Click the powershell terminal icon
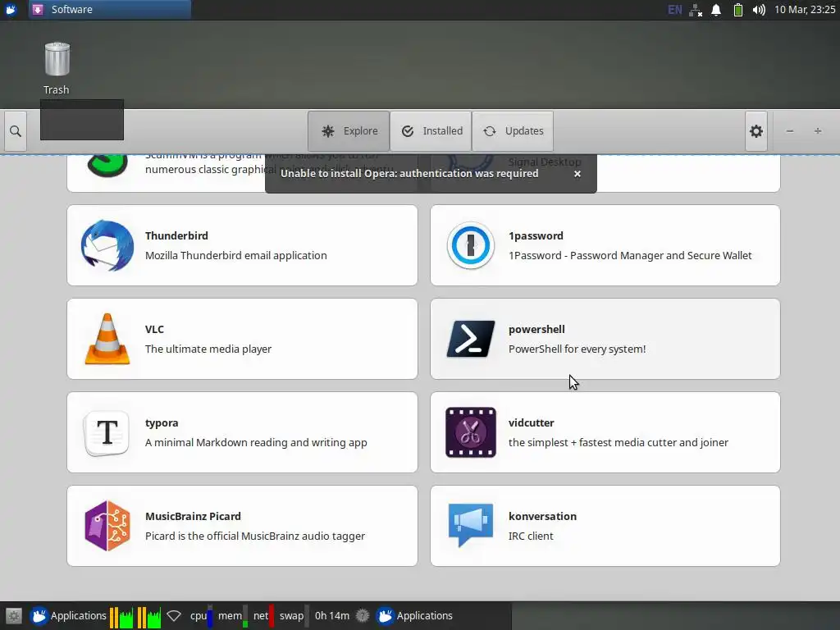This screenshot has width=840, height=630. (x=470, y=339)
